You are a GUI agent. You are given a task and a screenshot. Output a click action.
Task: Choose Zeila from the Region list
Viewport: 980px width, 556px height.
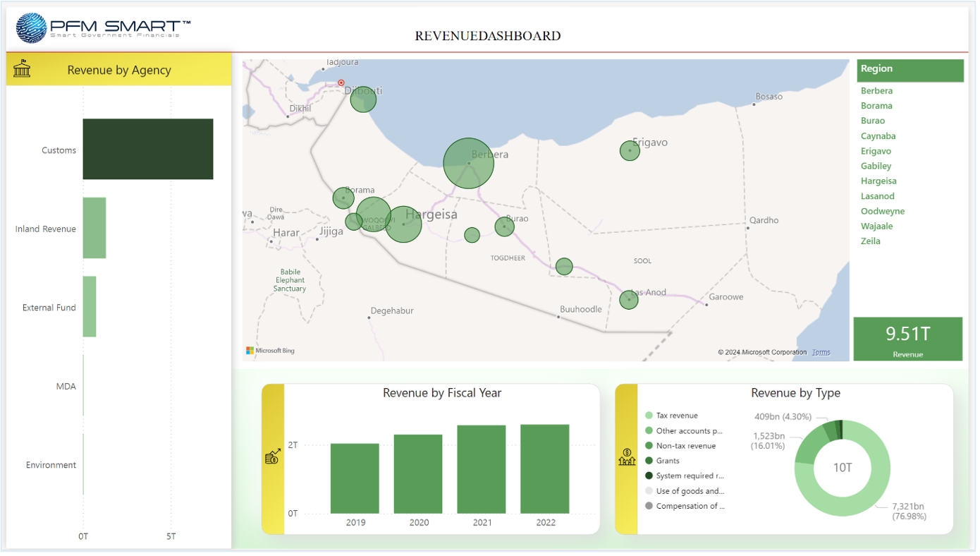[871, 241]
